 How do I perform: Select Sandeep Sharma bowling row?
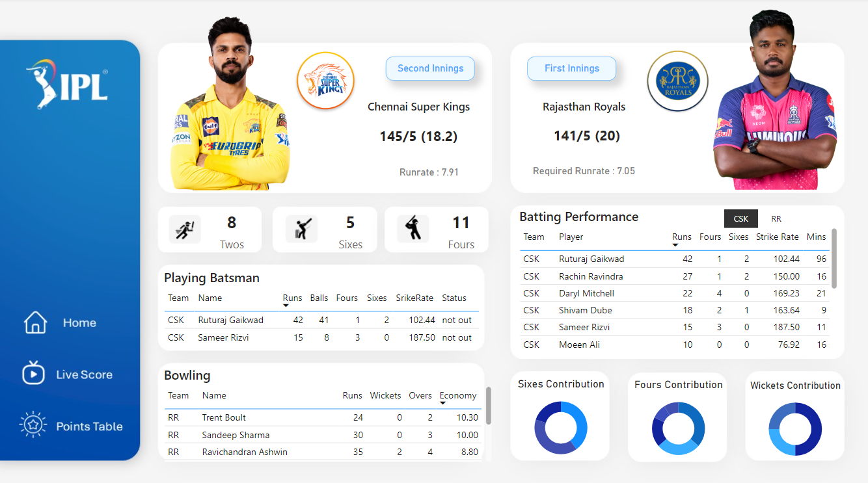(323, 435)
